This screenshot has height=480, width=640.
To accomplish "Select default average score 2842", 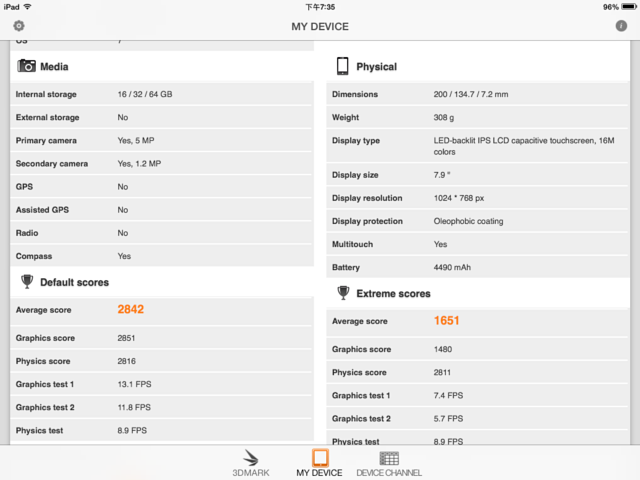I will point(131,309).
